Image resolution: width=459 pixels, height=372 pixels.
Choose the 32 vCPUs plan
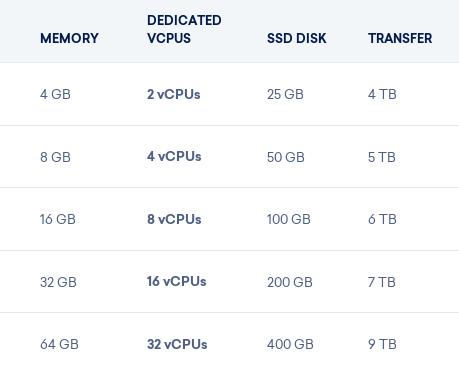coord(177,344)
